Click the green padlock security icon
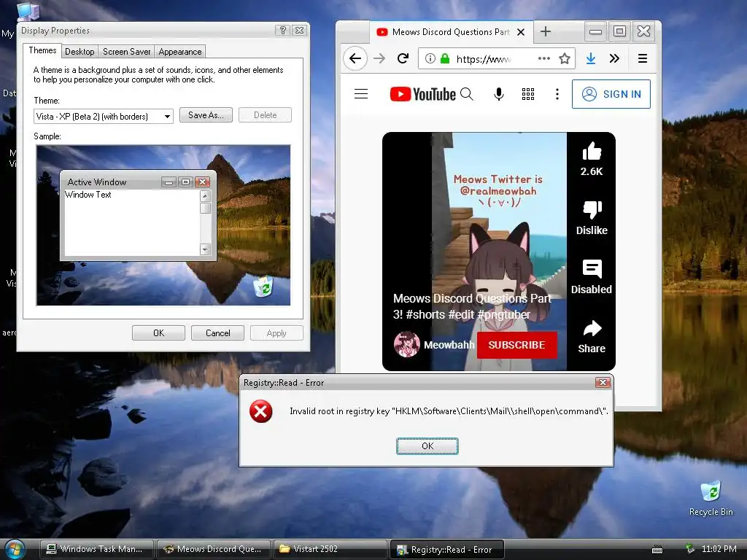This screenshot has height=560, width=747. click(444, 58)
